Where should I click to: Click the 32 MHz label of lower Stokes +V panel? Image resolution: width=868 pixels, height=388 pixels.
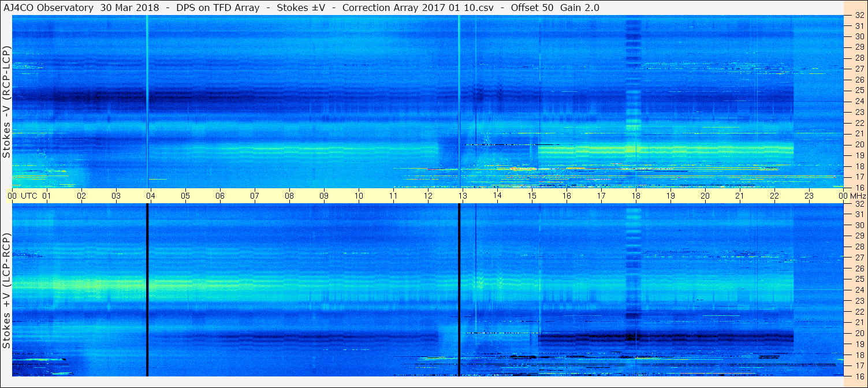pyautogui.click(x=859, y=204)
